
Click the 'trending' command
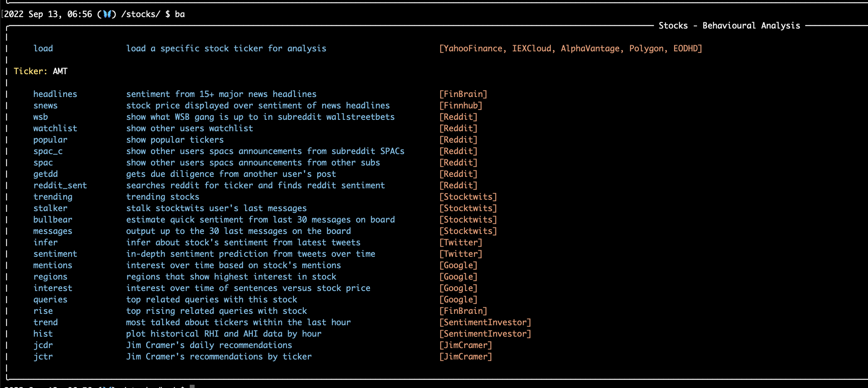tap(53, 197)
